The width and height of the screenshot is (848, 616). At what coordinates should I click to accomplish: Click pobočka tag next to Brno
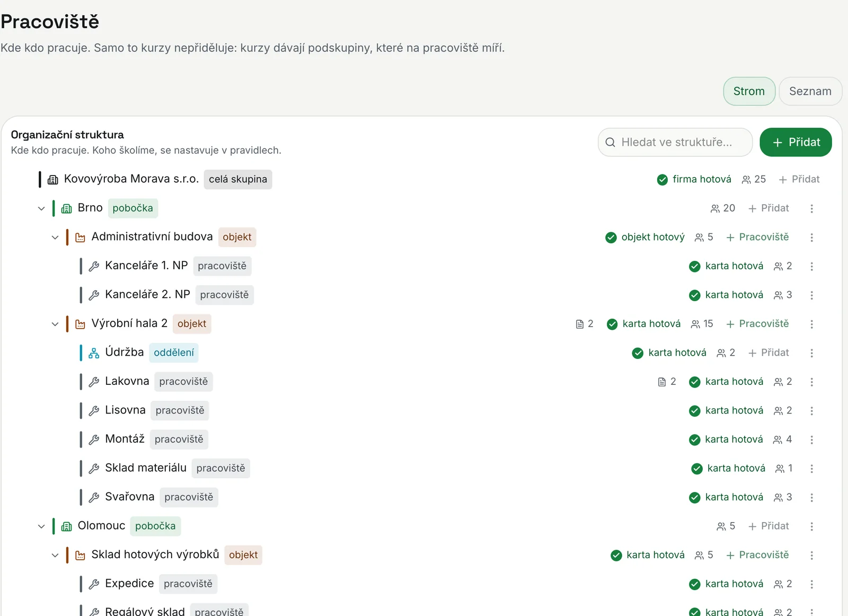pyautogui.click(x=133, y=208)
